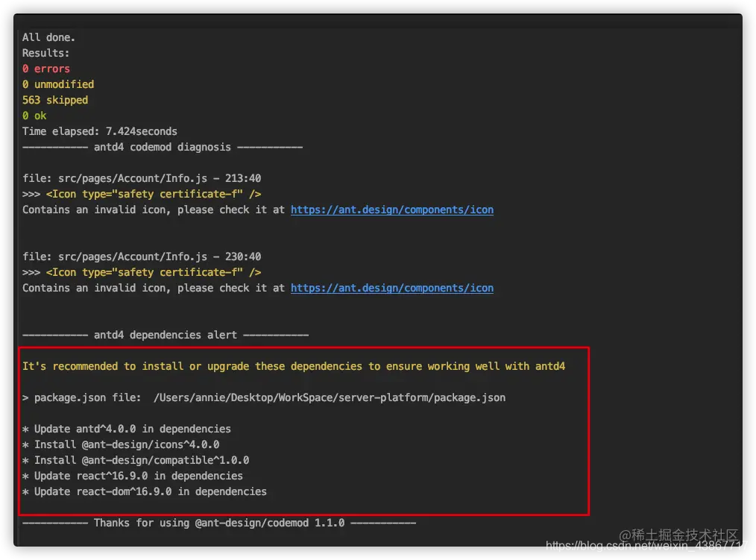Click 'Install @ant-design/icons^4.0.0' line
The width and height of the screenshot is (756, 560).
(121, 444)
